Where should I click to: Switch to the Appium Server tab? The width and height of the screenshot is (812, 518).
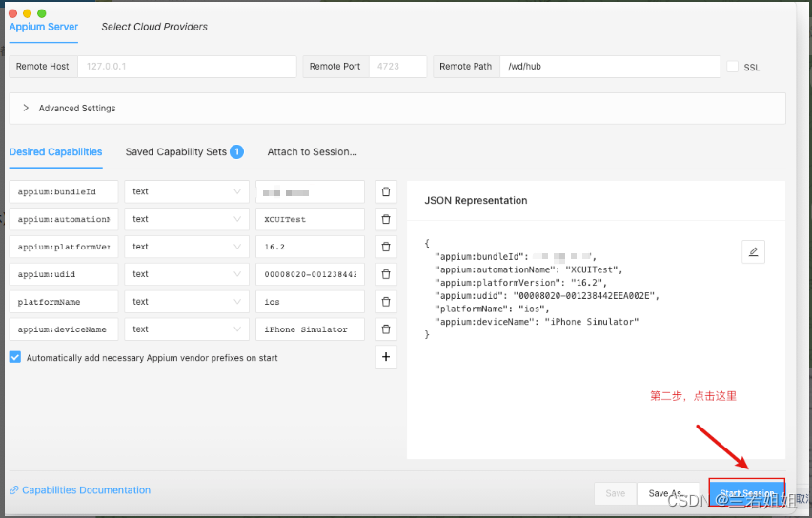tap(44, 27)
